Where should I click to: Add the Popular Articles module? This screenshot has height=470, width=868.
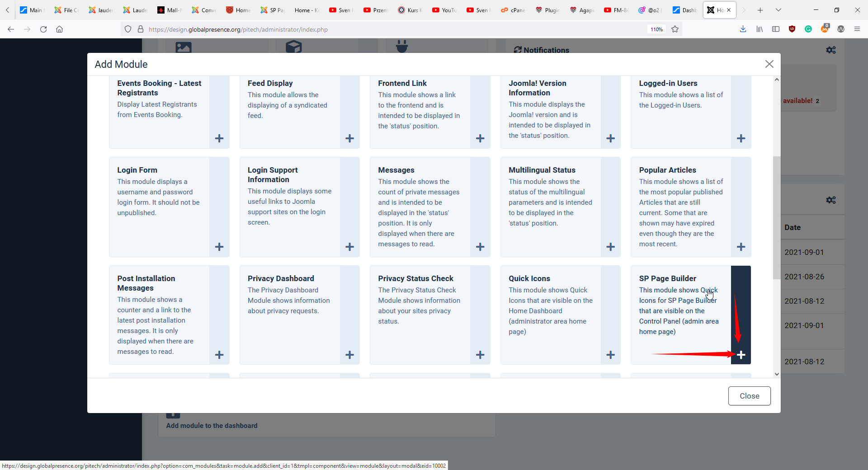coord(741,247)
